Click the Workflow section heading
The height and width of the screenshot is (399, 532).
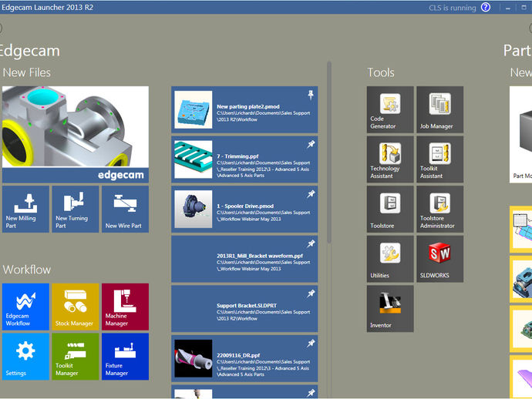click(27, 270)
